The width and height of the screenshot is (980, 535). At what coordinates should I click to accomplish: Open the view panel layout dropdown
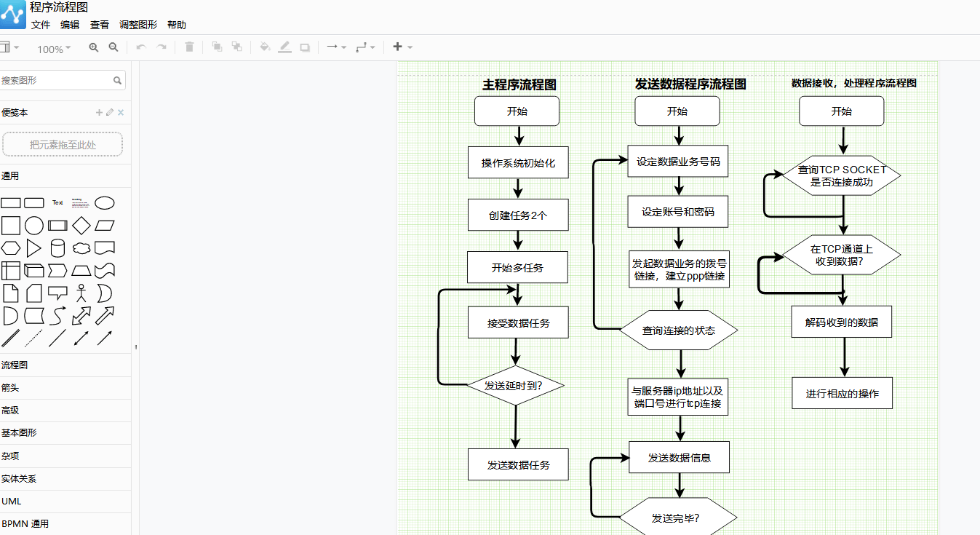point(9,47)
